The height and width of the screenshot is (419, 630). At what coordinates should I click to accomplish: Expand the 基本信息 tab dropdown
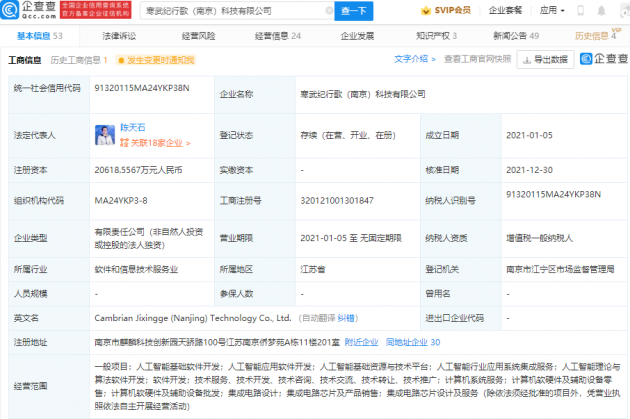click(40, 35)
